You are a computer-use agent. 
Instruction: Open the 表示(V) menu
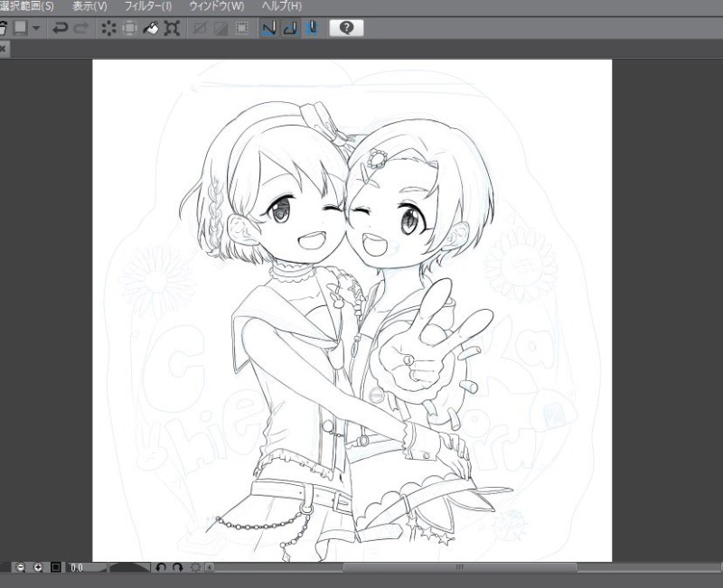(89, 6)
